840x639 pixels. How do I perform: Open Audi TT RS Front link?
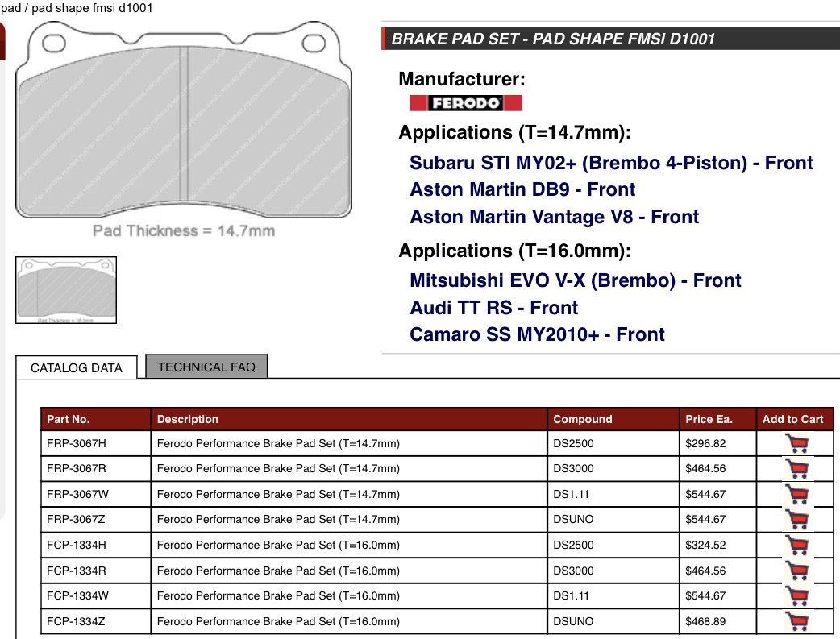click(x=494, y=308)
